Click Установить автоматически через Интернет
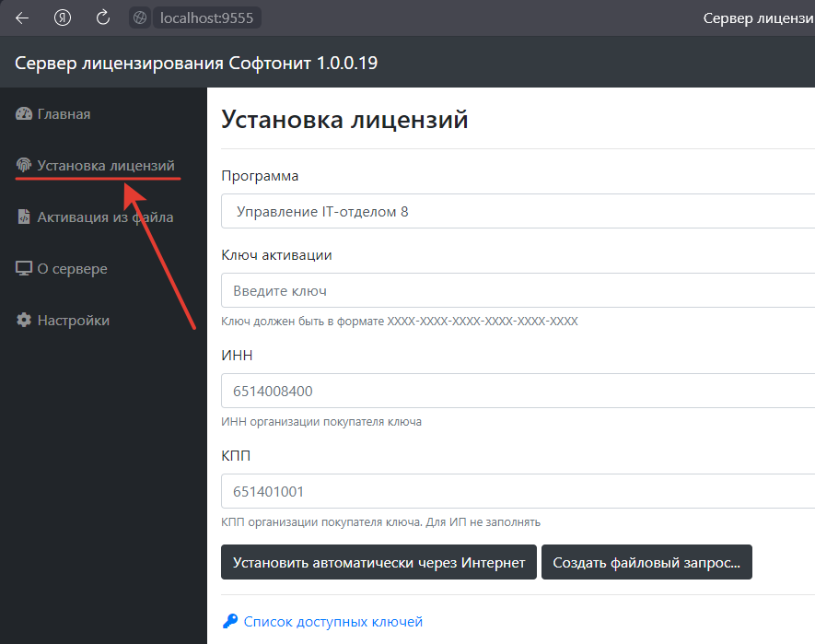 click(x=378, y=561)
